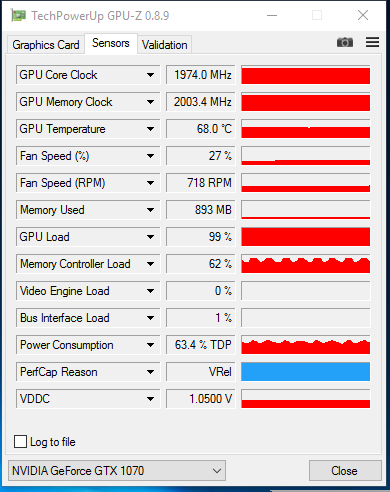Take a screenshot with the camera icon
The height and width of the screenshot is (492, 390).
click(x=345, y=42)
